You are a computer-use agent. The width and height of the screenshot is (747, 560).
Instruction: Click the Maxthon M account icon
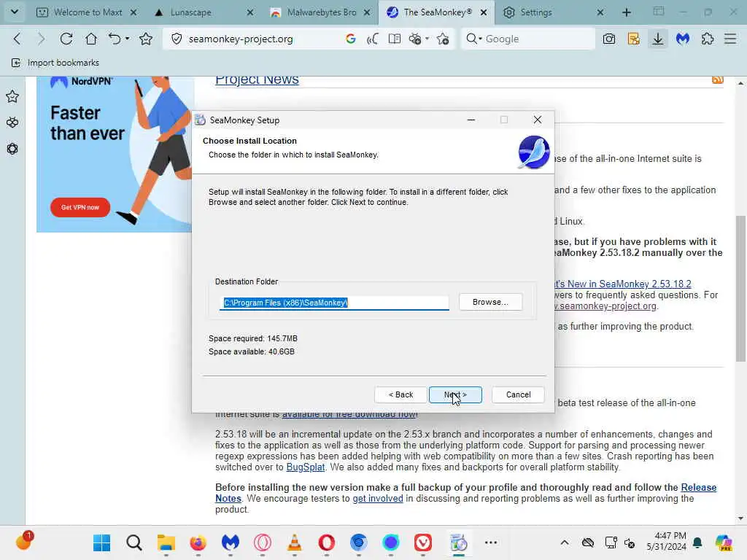pos(683,39)
